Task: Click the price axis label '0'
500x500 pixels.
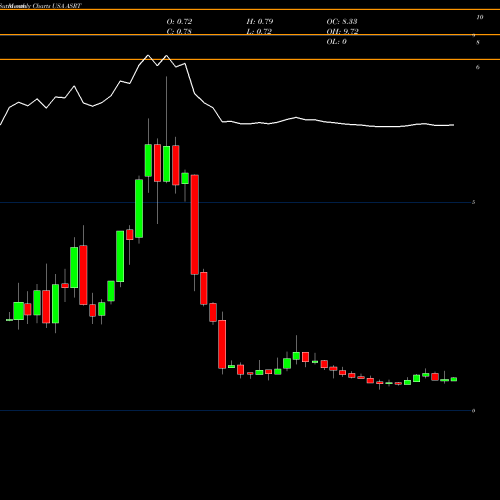Action: pos(473,411)
